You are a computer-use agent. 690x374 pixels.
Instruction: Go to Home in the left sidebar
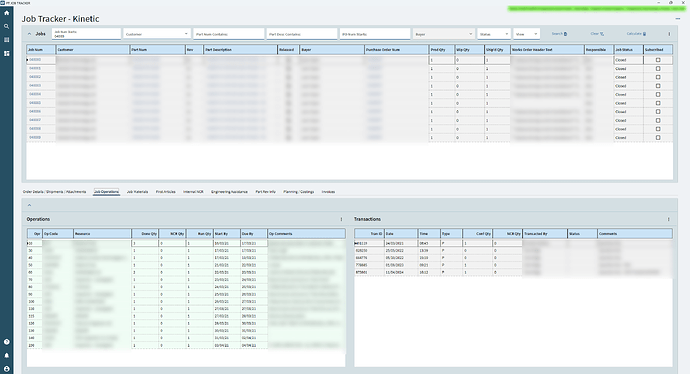click(6, 13)
